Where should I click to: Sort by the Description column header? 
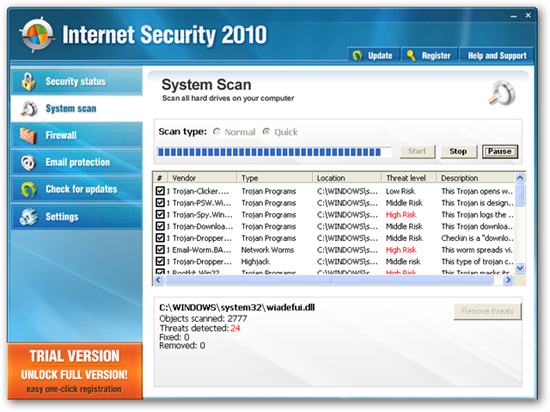click(x=476, y=178)
